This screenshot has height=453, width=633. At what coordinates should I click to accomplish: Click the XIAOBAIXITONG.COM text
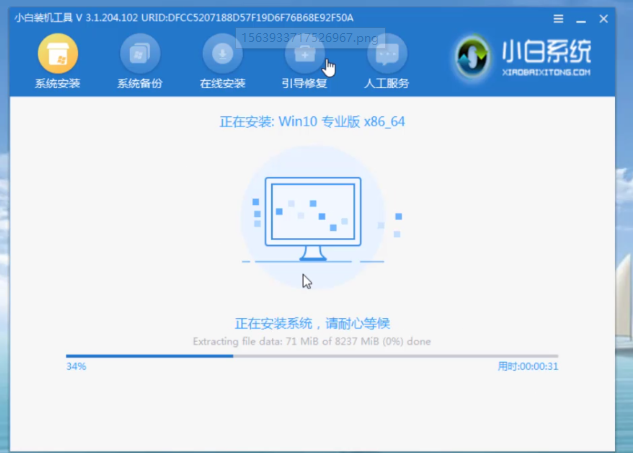pyautogui.click(x=546, y=73)
